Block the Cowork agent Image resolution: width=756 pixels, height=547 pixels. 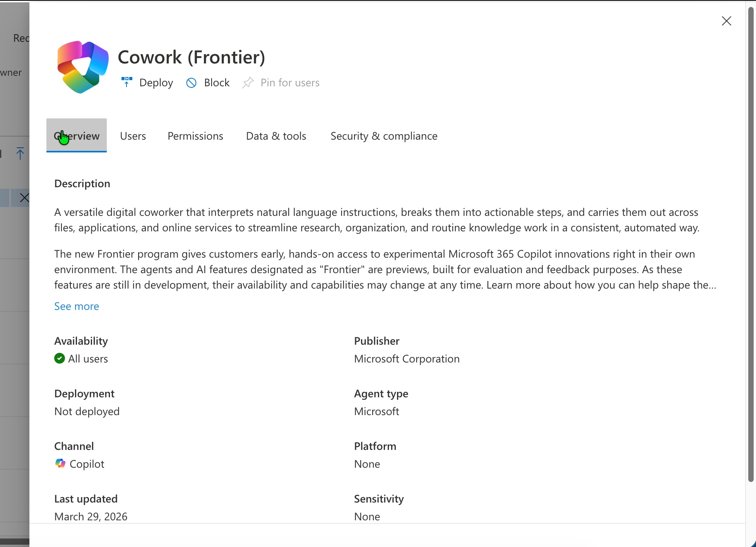point(216,82)
